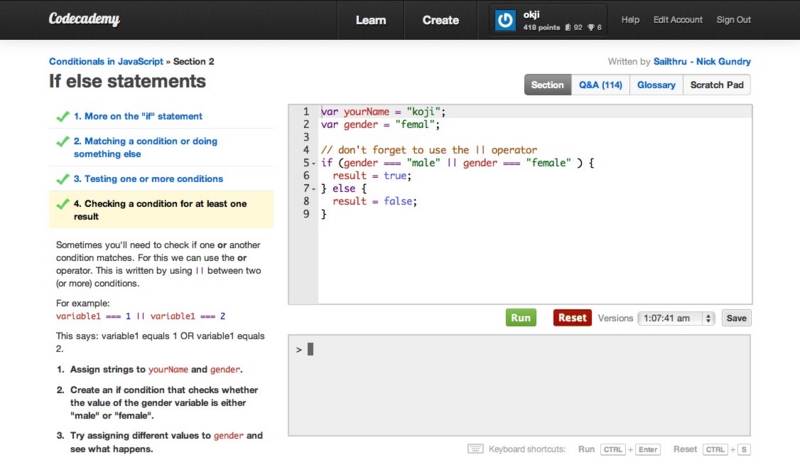
Task: Open Conditionals in JavaScript breadcrumb link
Action: 106,61
